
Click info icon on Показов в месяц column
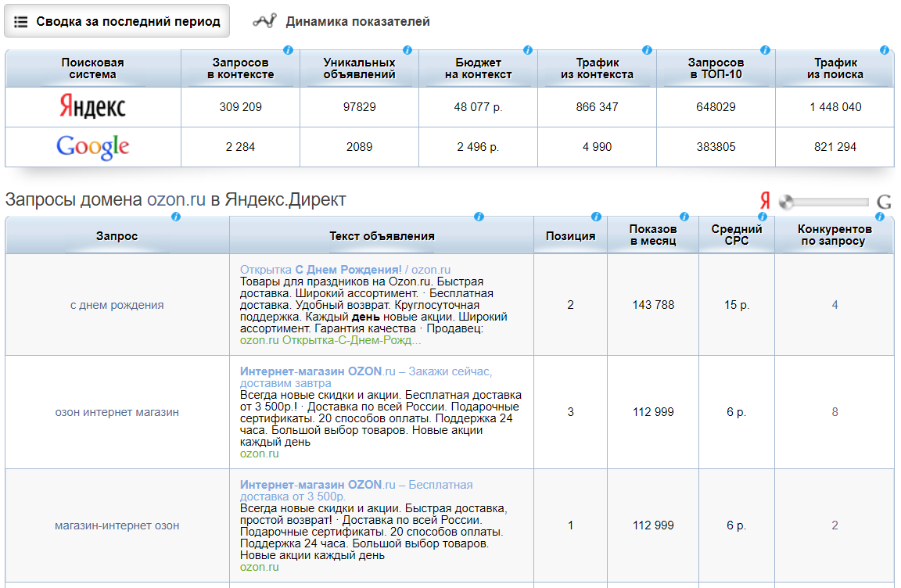tap(684, 217)
